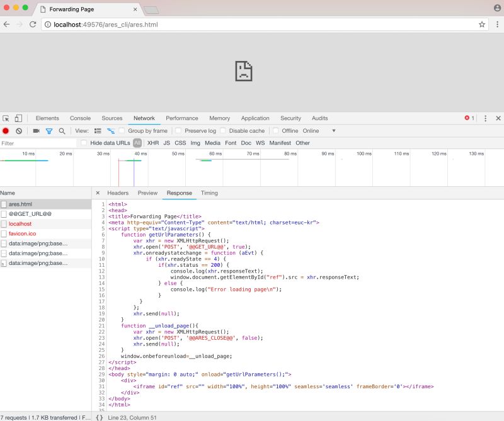View site information icon in address bar
The width and height of the screenshot is (504, 421).
(48, 25)
